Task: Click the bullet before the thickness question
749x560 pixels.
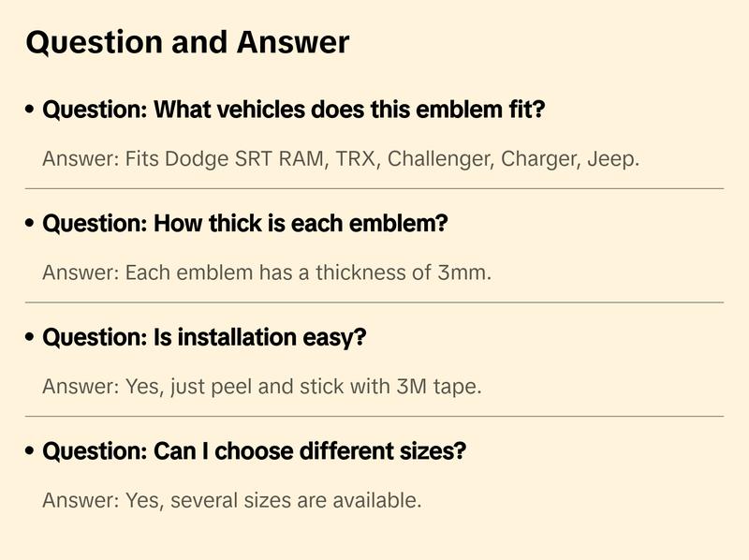Action: pos(31,224)
